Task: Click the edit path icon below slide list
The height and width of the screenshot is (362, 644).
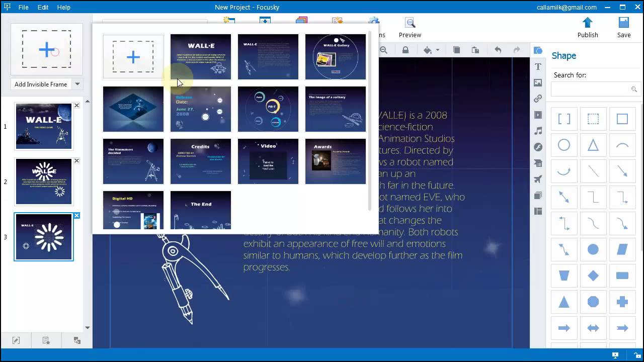Action: [x=16, y=340]
